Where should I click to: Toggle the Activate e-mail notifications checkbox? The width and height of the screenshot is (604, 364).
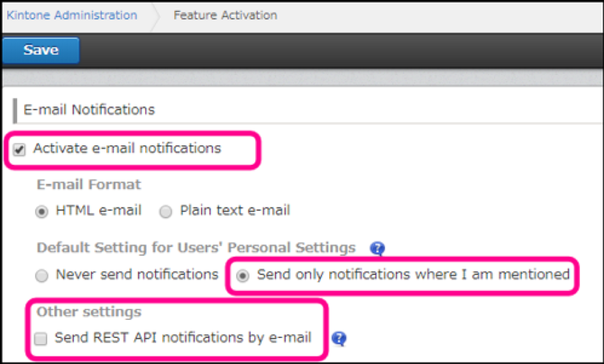[x=20, y=150]
